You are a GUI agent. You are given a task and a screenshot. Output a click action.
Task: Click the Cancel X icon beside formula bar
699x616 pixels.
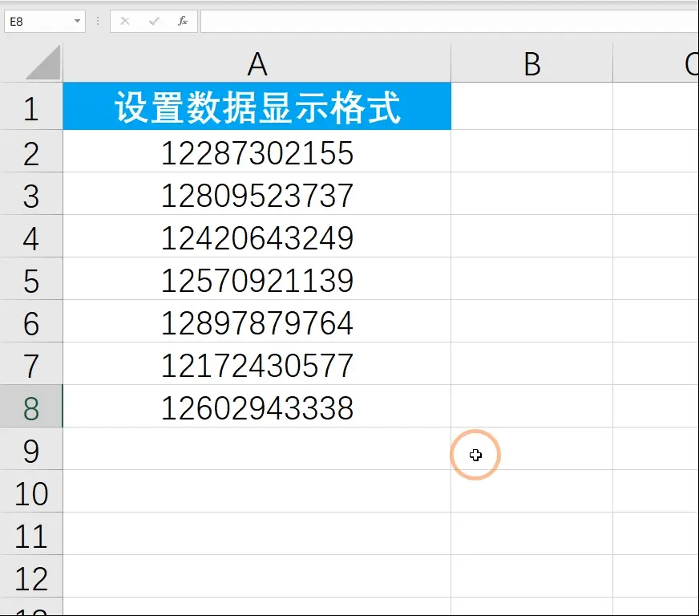(126, 22)
